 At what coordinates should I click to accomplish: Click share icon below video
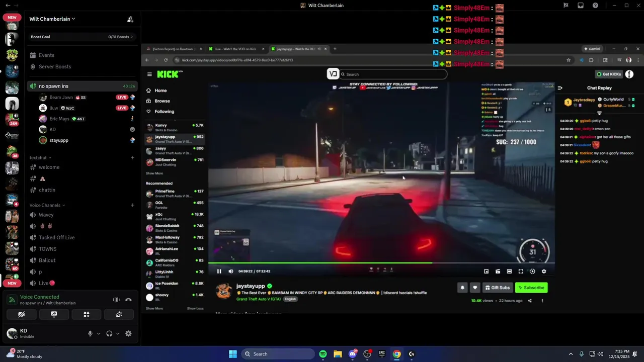coord(529,301)
